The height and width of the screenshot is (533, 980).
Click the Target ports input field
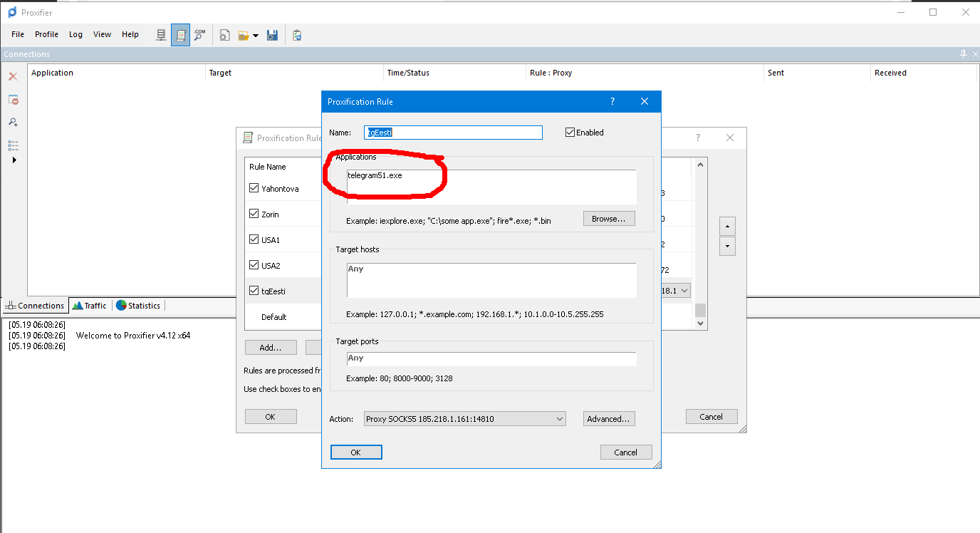(491, 359)
